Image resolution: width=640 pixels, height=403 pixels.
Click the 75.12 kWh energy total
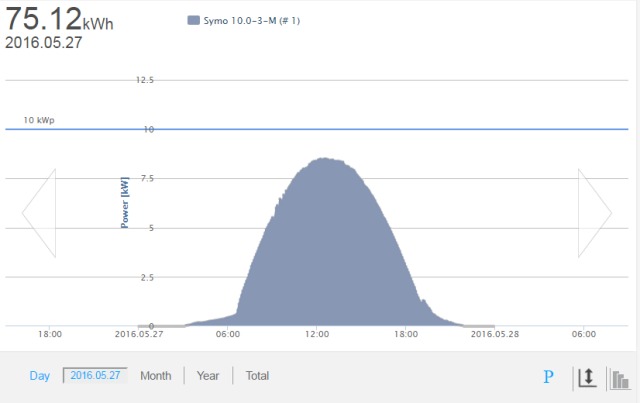[58, 19]
